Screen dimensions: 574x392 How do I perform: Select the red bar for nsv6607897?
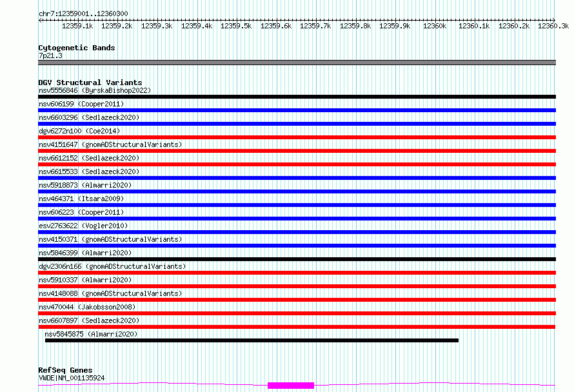pyautogui.click(x=297, y=327)
